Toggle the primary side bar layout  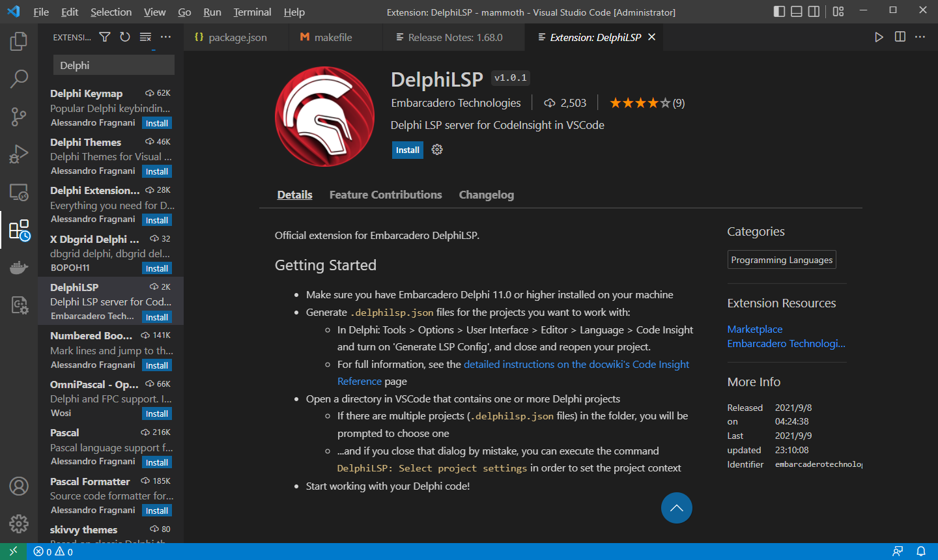tap(779, 12)
